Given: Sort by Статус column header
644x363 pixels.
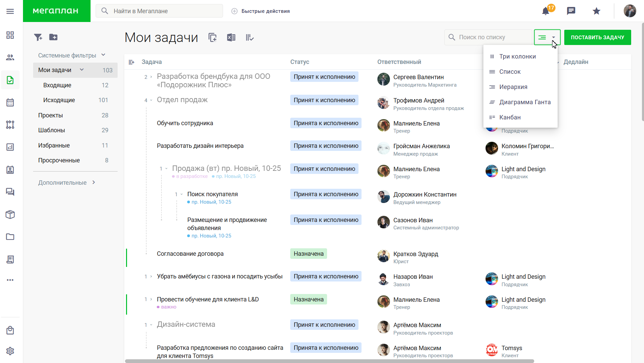Looking at the screenshot, I should [300, 62].
